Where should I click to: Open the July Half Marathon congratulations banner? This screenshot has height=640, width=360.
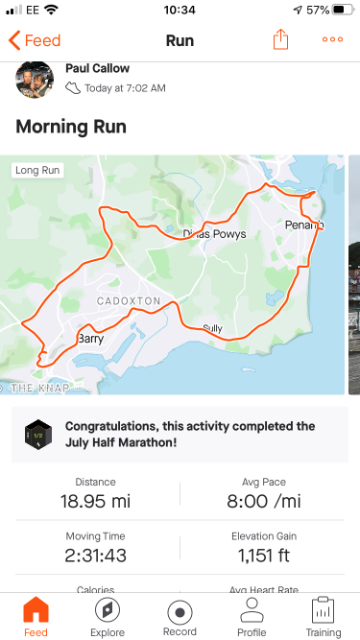[x=180, y=434]
